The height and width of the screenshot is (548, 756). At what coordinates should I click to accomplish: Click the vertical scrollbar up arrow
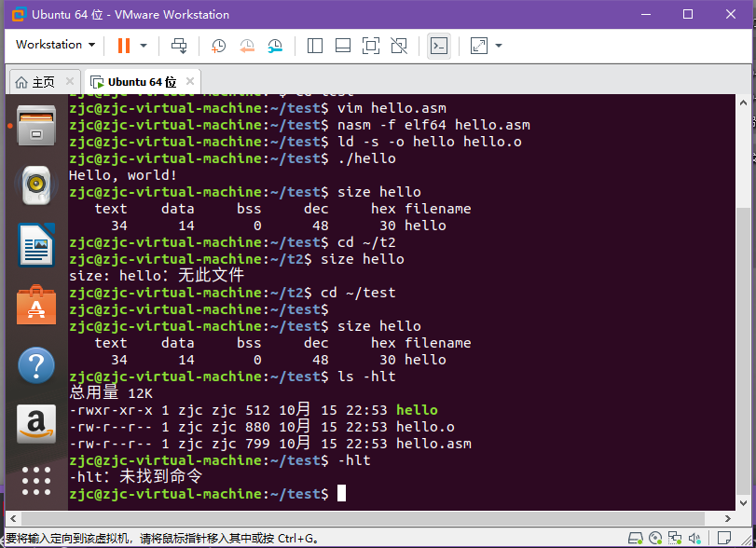(x=743, y=103)
